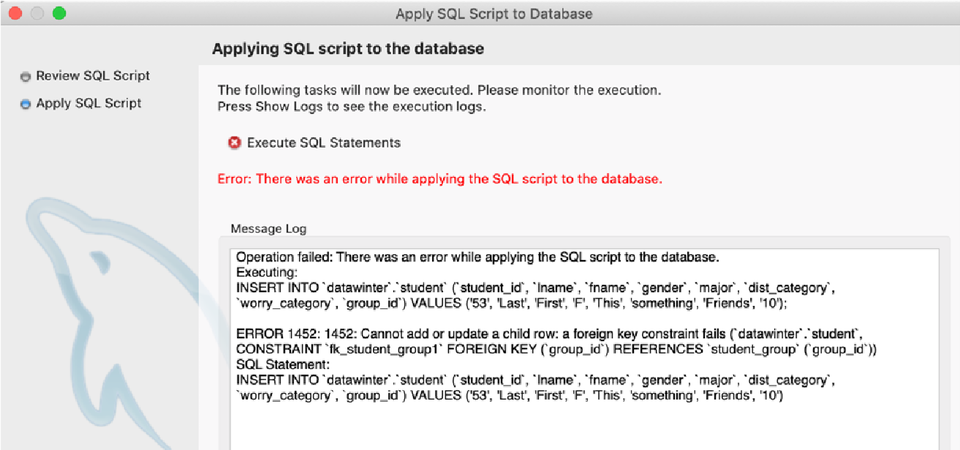Click the 'Applying SQL script to the database' heading

pos(348,48)
